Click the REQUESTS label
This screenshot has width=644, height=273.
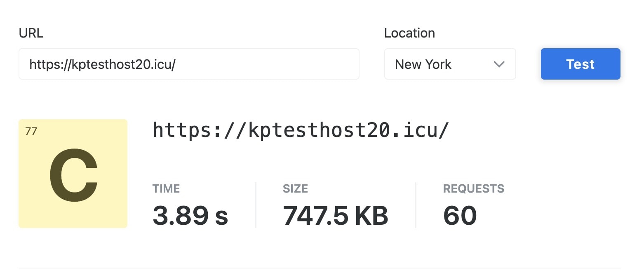tap(473, 189)
